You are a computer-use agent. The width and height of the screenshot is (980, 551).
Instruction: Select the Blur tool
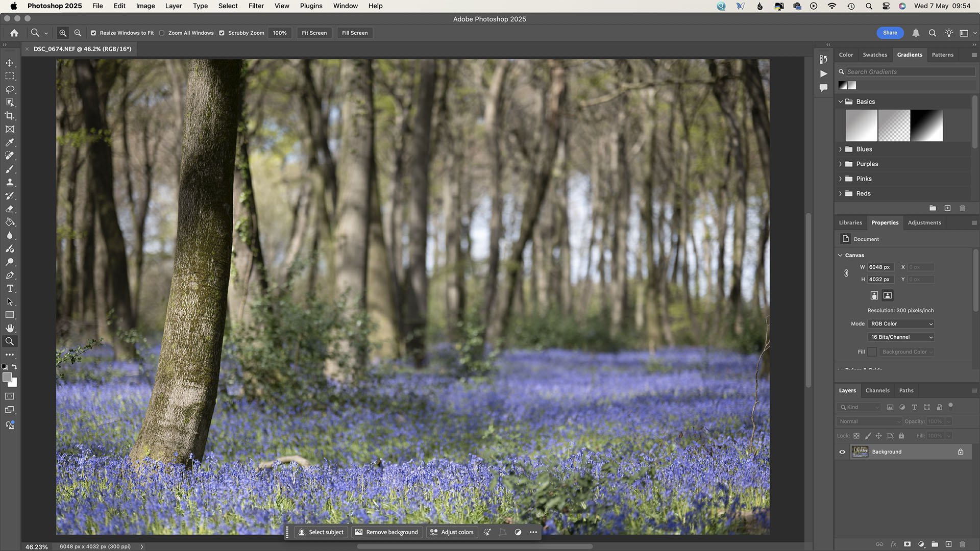point(10,235)
